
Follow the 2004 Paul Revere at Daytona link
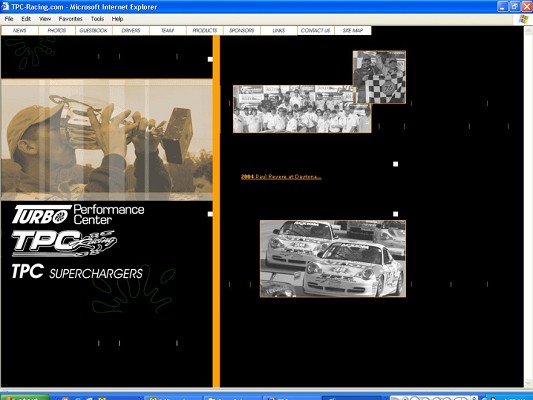281,177
